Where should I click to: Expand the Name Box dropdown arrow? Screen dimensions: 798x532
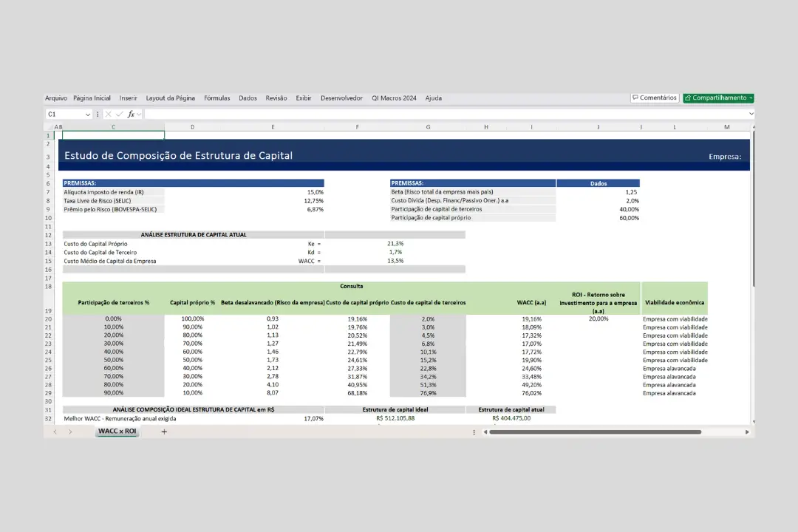click(87, 115)
